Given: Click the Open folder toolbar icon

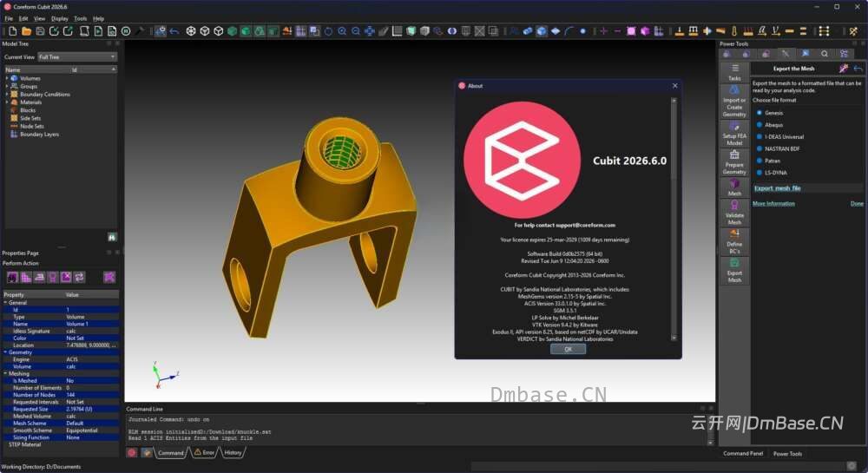Looking at the screenshot, I should 26,31.
